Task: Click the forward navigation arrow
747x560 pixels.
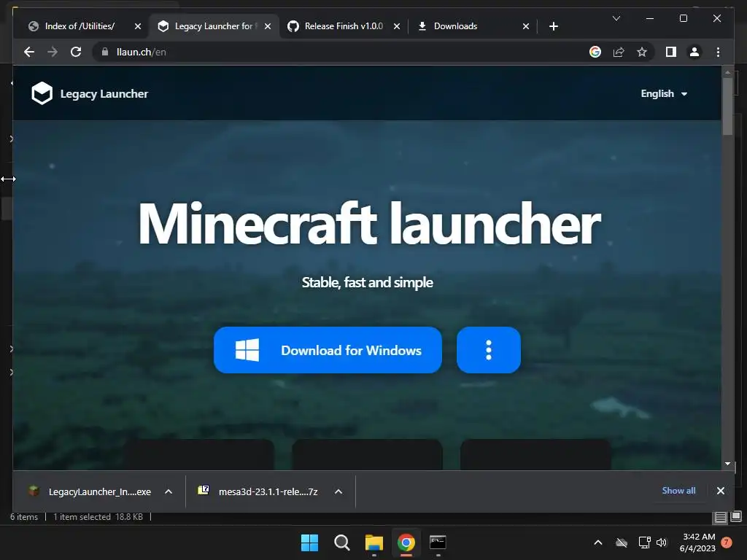Action: coord(53,52)
